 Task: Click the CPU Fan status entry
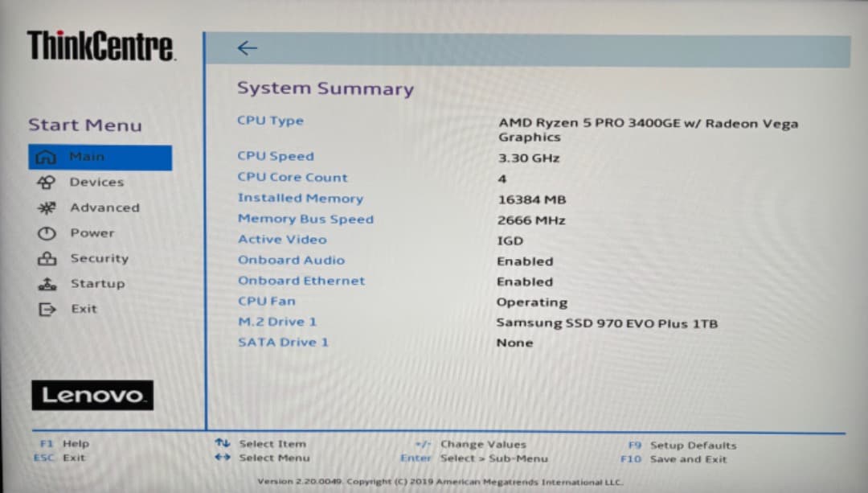(266, 301)
